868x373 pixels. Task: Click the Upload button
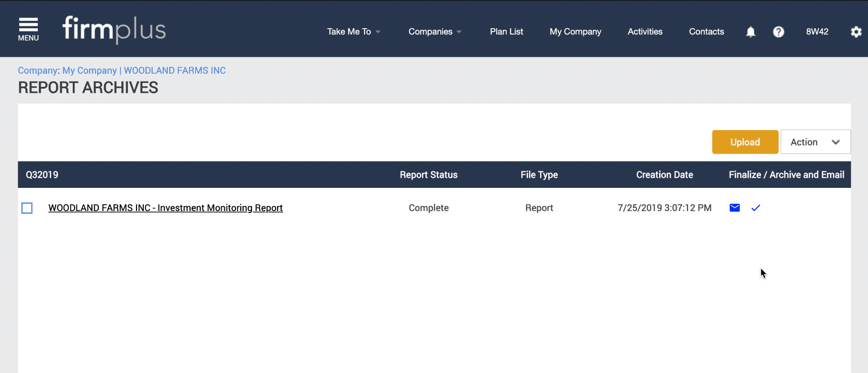click(x=745, y=142)
